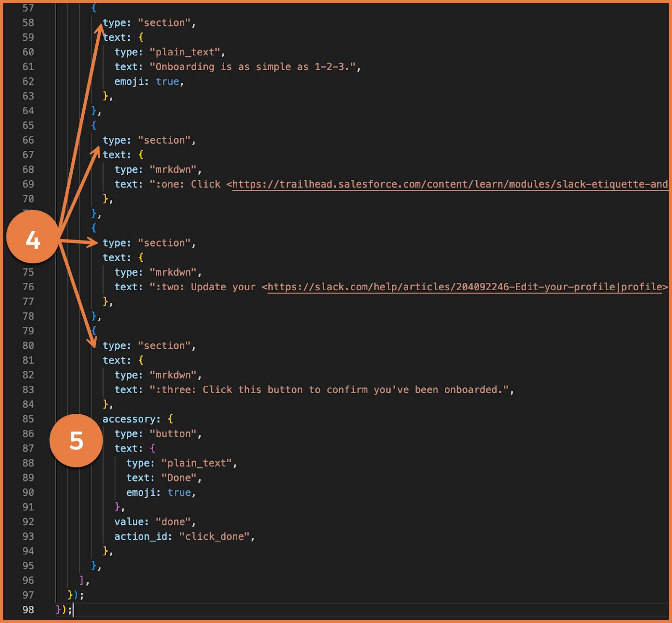Click the value: "done" entry on line 92
The height and width of the screenshot is (623, 672).
pos(155,522)
